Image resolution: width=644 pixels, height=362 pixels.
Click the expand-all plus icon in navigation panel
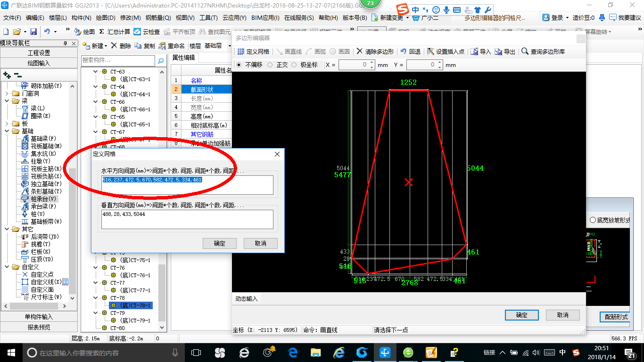[7, 75]
